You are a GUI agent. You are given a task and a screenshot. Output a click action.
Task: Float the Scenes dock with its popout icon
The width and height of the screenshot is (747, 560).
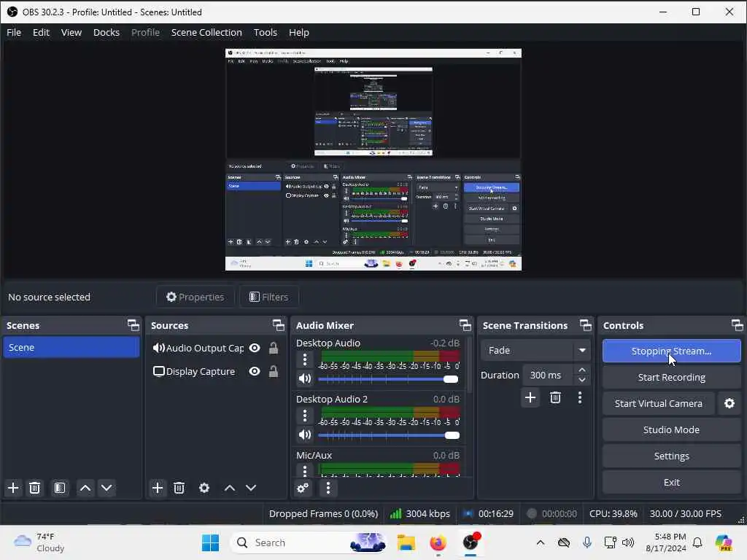pos(133,325)
